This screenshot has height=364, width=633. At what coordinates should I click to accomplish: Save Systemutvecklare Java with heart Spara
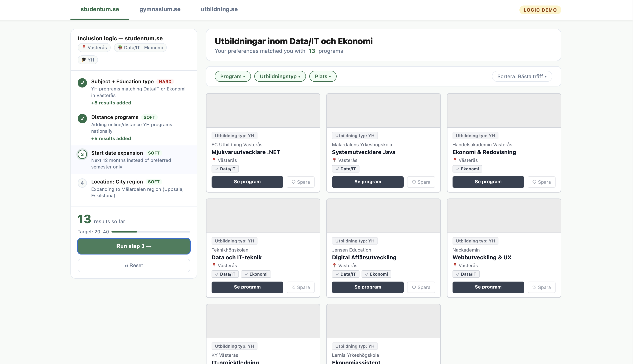pos(421,182)
